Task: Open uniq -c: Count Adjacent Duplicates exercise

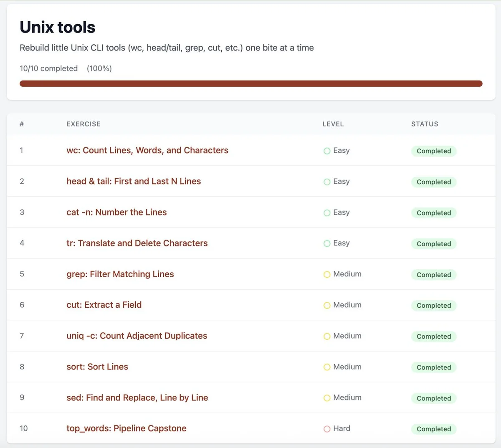Action: [x=137, y=336]
